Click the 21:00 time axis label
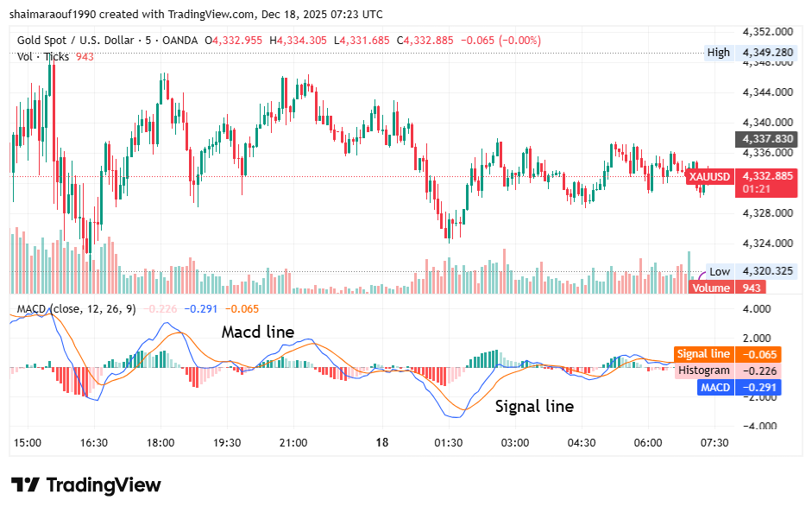Screen dimensions: 812x513 point(293,442)
